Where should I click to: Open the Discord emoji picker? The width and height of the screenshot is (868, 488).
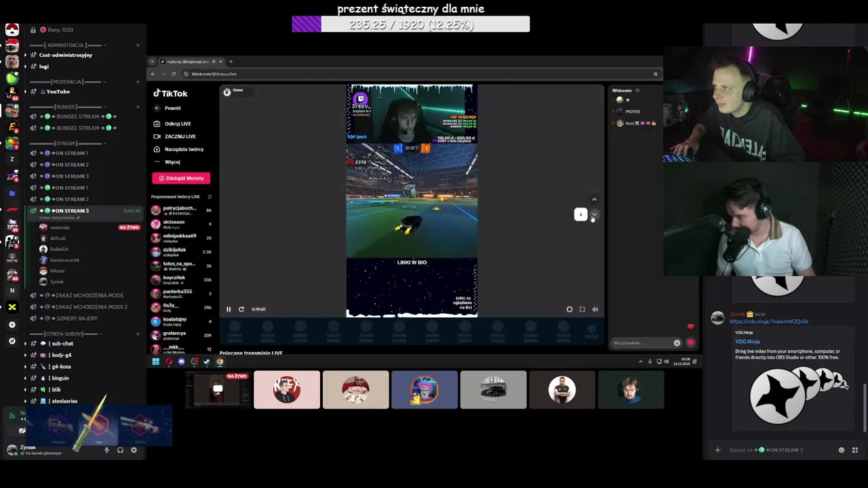tap(842, 450)
